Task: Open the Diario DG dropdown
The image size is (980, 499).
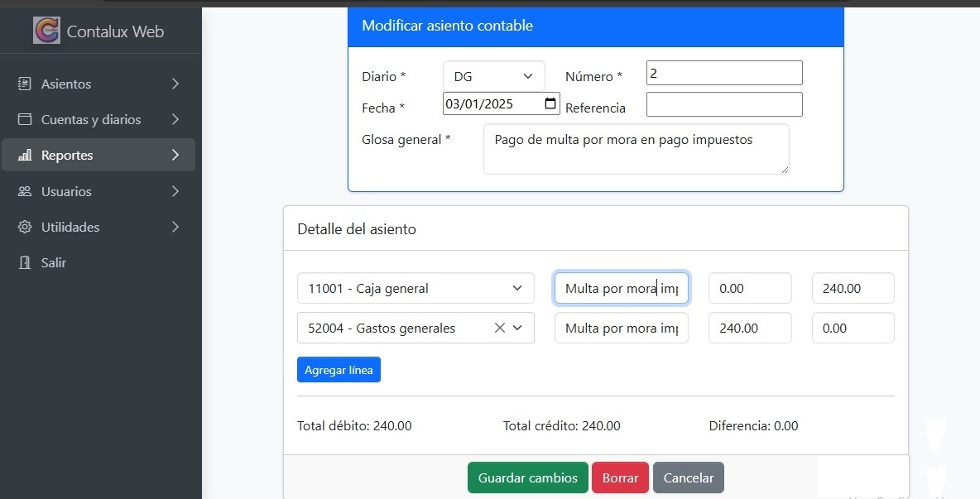Action: tap(493, 76)
